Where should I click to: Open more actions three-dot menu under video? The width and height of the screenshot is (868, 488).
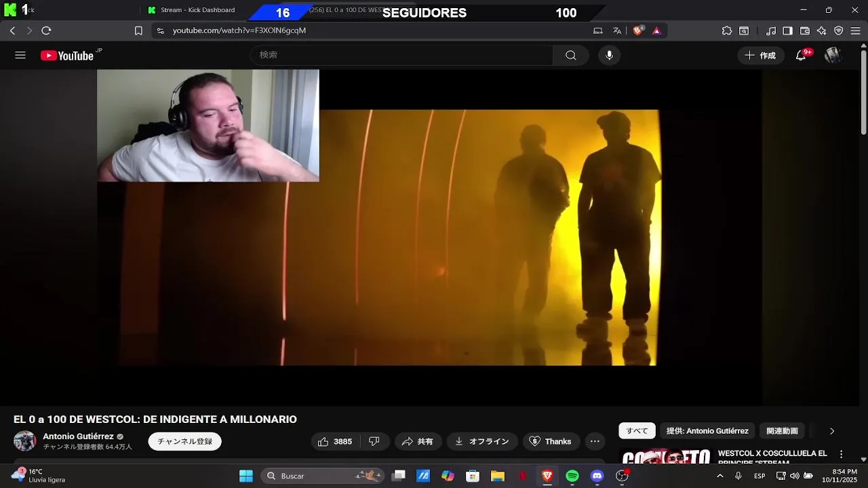click(595, 441)
